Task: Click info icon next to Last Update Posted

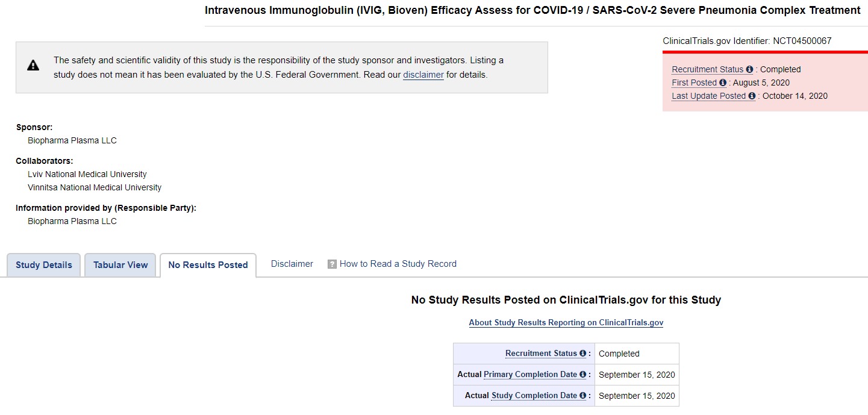Action: [x=752, y=96]
